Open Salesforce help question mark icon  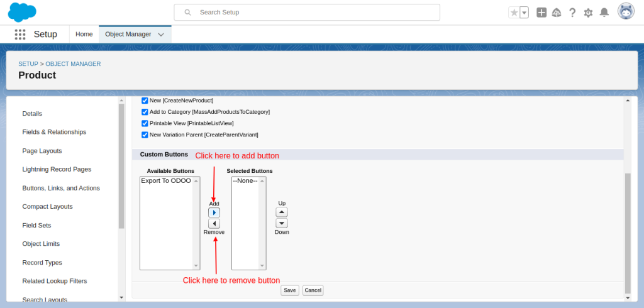tap(572, 13)
